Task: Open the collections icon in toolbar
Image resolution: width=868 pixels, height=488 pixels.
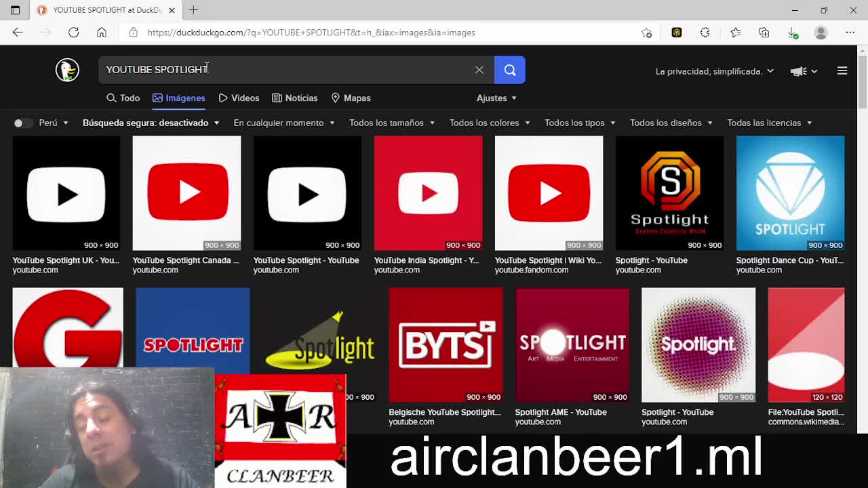Action: (x=764, y=33)
